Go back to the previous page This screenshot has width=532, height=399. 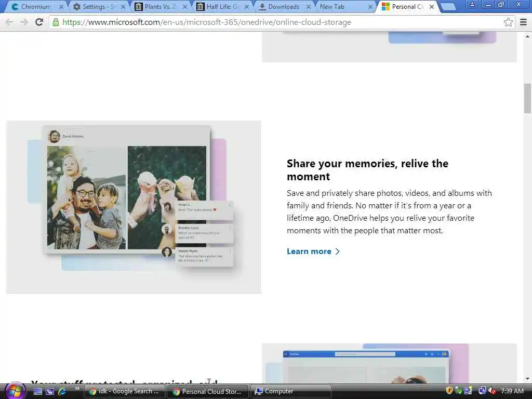(9, 22)
